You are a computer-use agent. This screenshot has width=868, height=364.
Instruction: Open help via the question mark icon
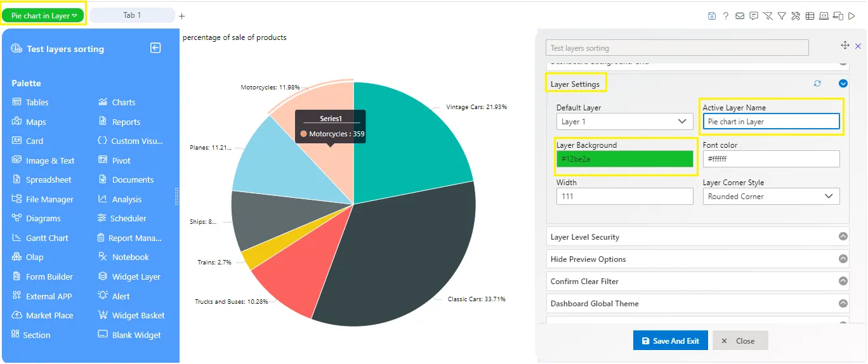[726, 16]
